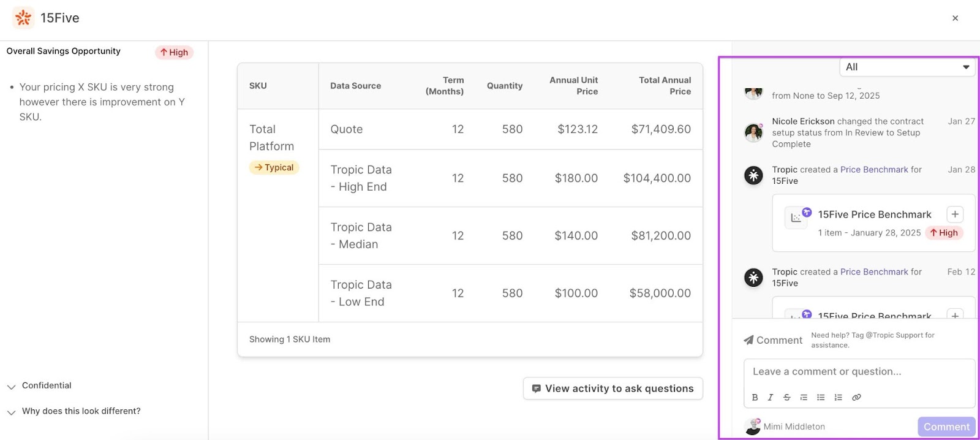Click the Total Annual Price column header

click(665, 86)
